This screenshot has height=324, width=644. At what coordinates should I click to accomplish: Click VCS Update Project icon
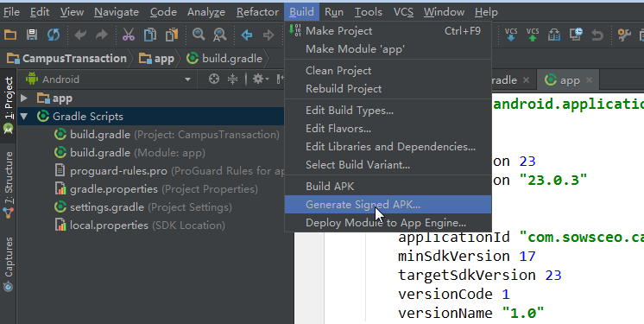pyautogui.click(x=511, y=35)
